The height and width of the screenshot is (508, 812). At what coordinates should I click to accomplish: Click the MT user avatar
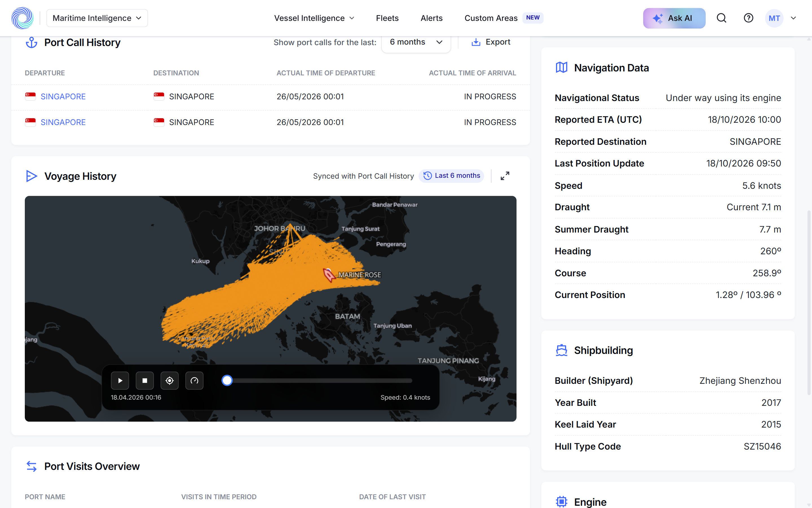coord(774,18)
